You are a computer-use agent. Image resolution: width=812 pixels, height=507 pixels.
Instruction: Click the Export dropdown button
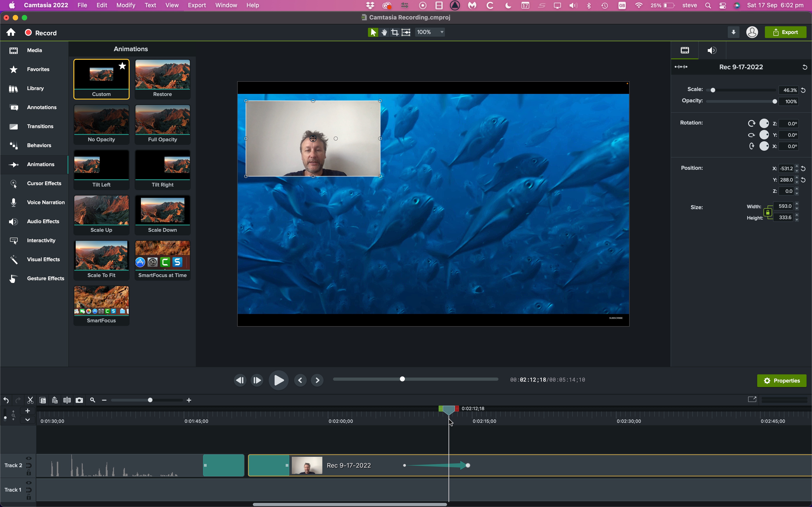786,32
